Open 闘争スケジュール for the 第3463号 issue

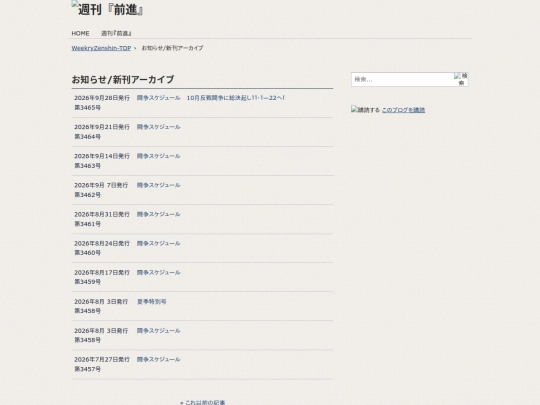158,156
